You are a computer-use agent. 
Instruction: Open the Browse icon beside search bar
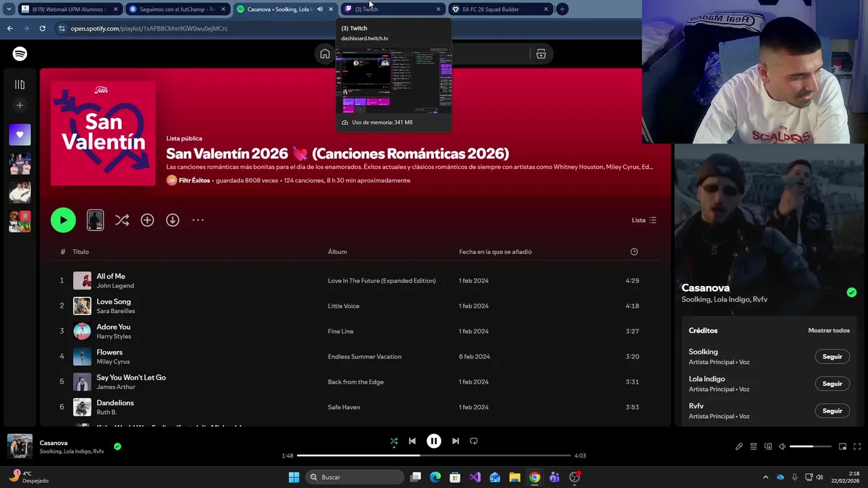pyautogui.click(x=541, y=54)
